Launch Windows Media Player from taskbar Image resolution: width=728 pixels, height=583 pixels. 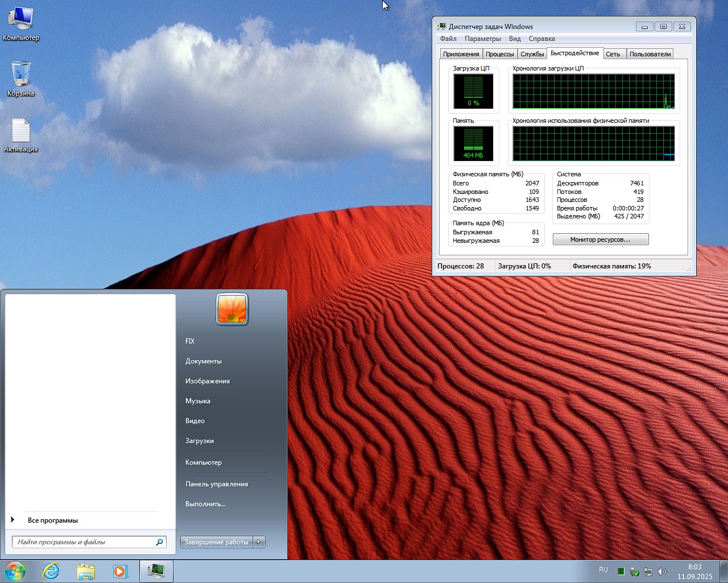coord(121,571)
